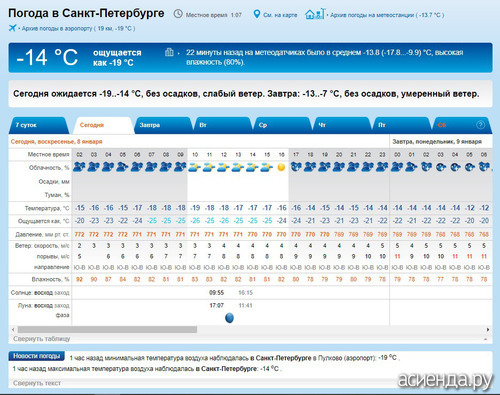Click the Погода в Санкт-Петербурге title
Viewport: 500px width, 395px height.
pos(86,13)
